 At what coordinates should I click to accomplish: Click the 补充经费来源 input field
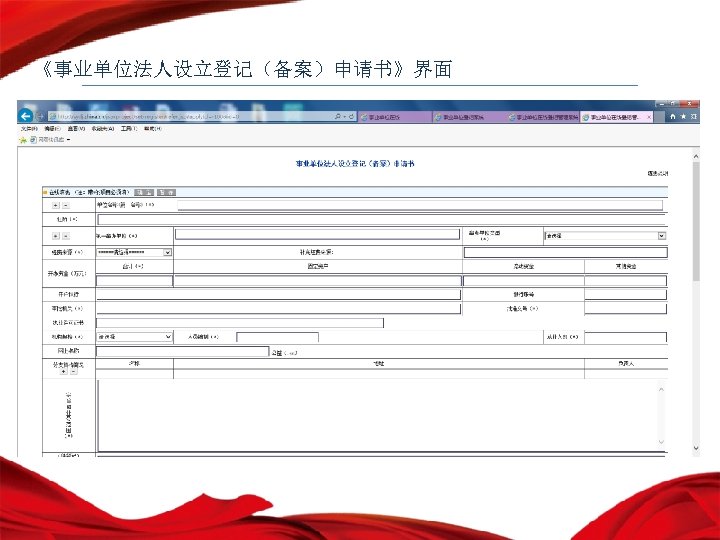(x=565, y=252)
